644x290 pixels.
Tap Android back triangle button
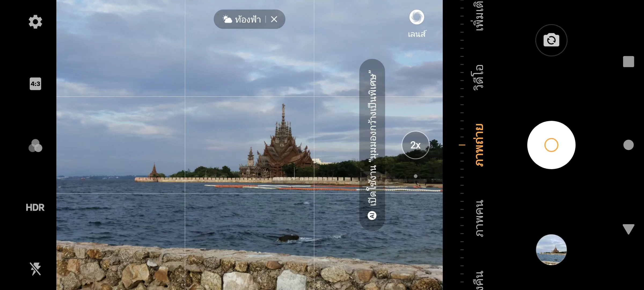click(628, 229)
